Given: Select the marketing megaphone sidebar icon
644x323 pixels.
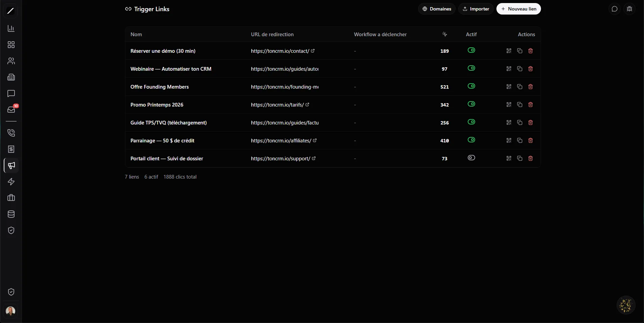Looking at the screenshot, I should pos(11,165).
